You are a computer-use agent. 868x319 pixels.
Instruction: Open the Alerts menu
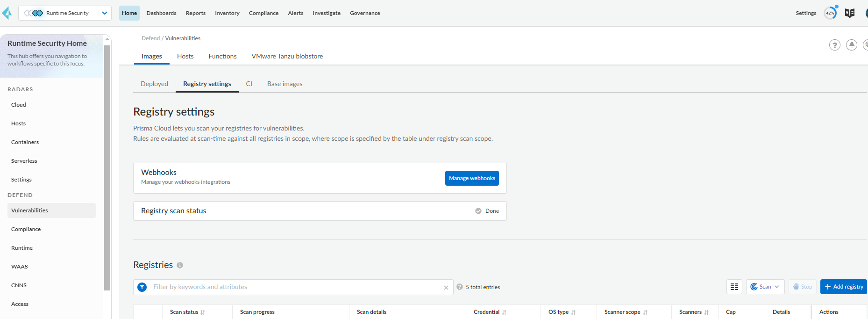click(296, 13)
